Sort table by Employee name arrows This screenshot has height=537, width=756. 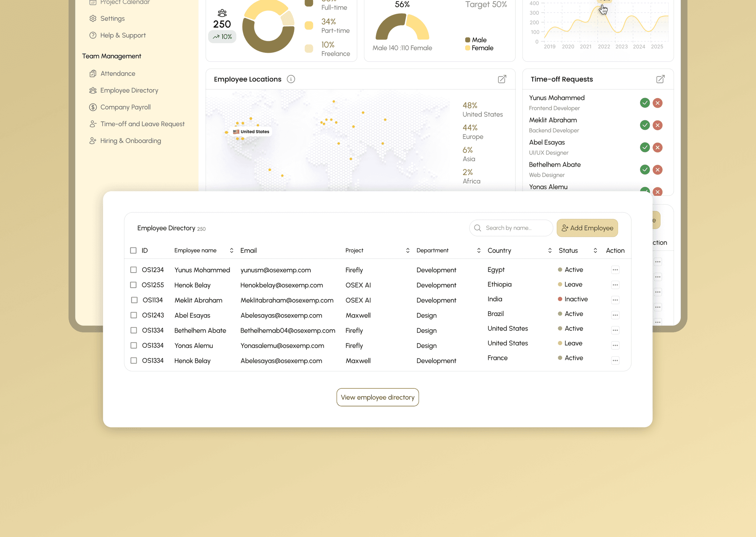click(x=231, y=250)
